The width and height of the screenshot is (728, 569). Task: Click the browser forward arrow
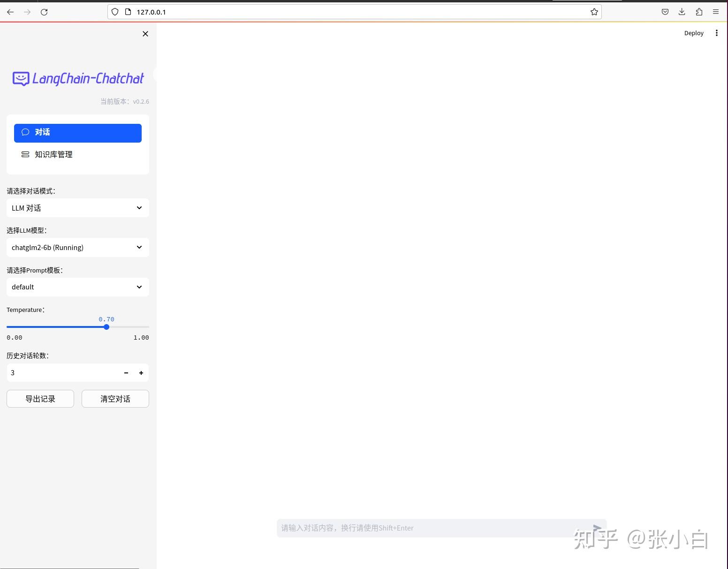[x=27, y=12]
